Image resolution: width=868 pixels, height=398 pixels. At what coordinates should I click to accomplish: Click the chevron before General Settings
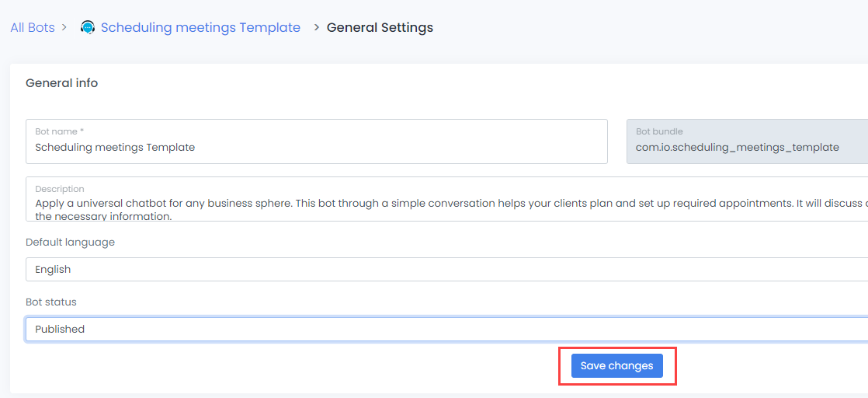(316, 28)
